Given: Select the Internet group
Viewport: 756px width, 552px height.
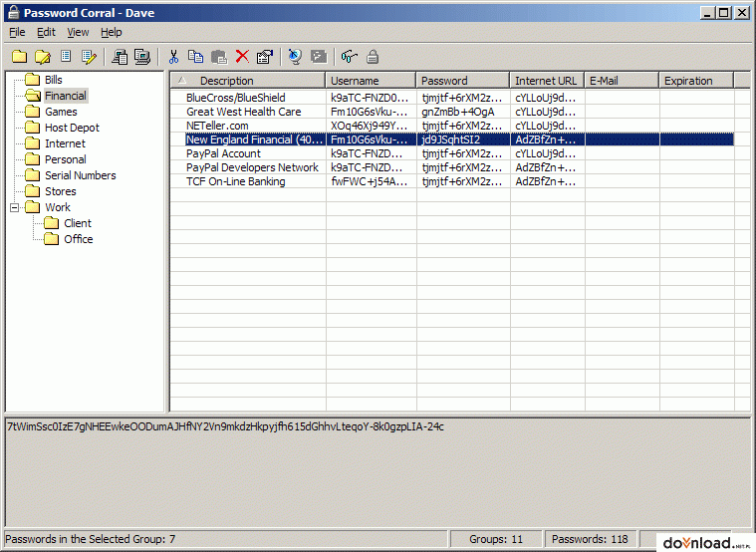Looking at the screenshot, I should pyautogui.click(x=65, y=143).
